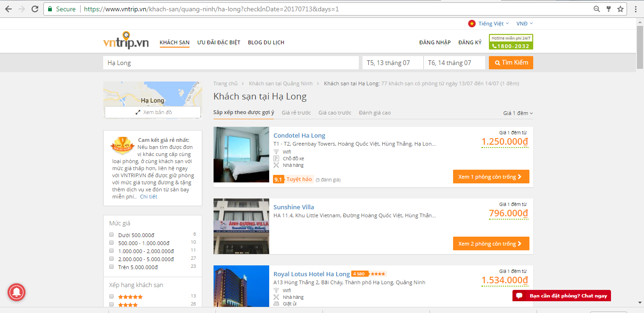Open the Condotel Ha Long hotel link

(299, 136)
